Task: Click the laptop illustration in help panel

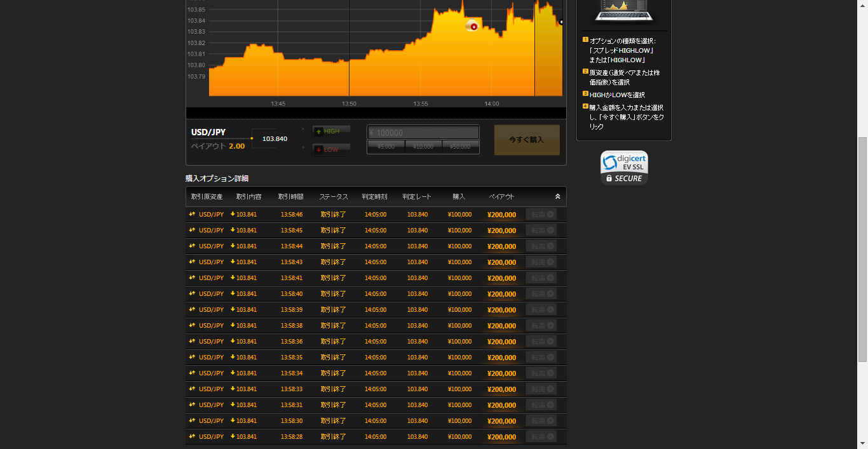Action: pyautogui.click(x=623, y=10)
